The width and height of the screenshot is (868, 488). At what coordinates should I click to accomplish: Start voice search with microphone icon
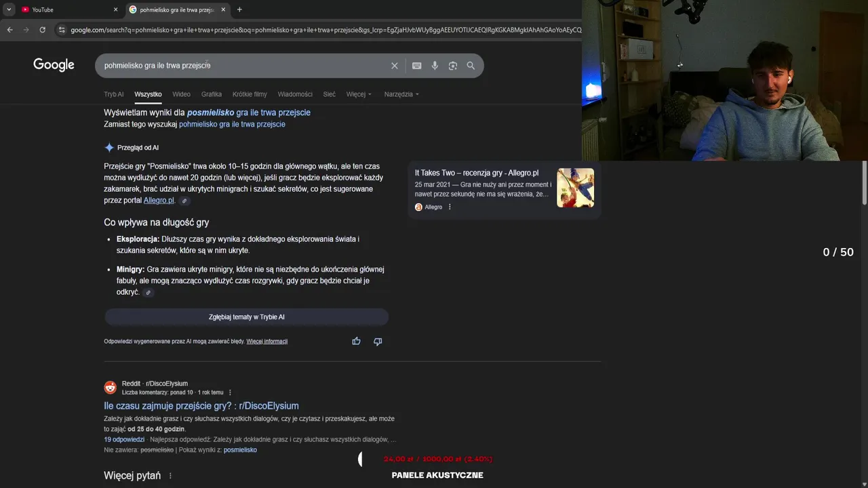click(x=435, y=66)
